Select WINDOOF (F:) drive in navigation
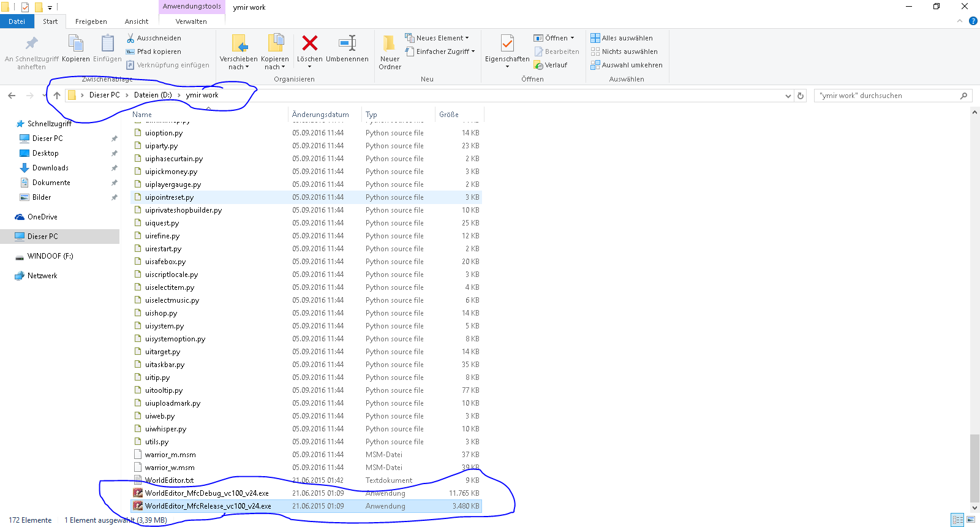This screenshot has width=980, height=527. click(x=50, y=256)
